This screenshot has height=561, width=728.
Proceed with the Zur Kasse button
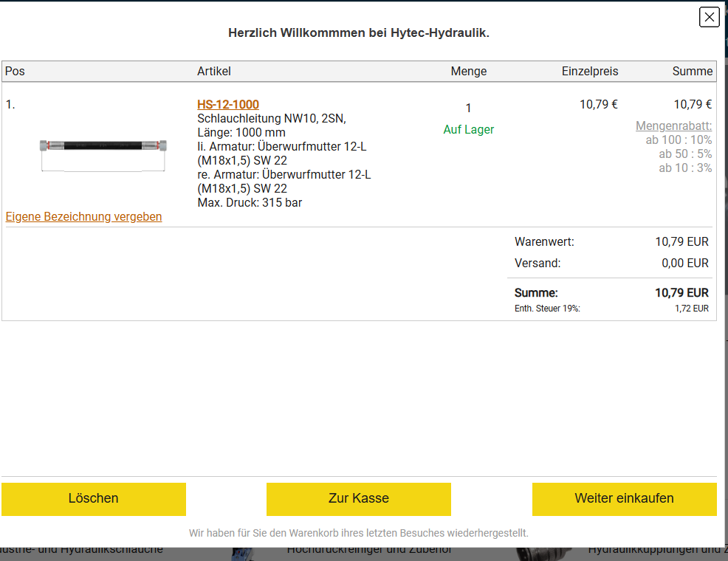[x=358, y=498]
